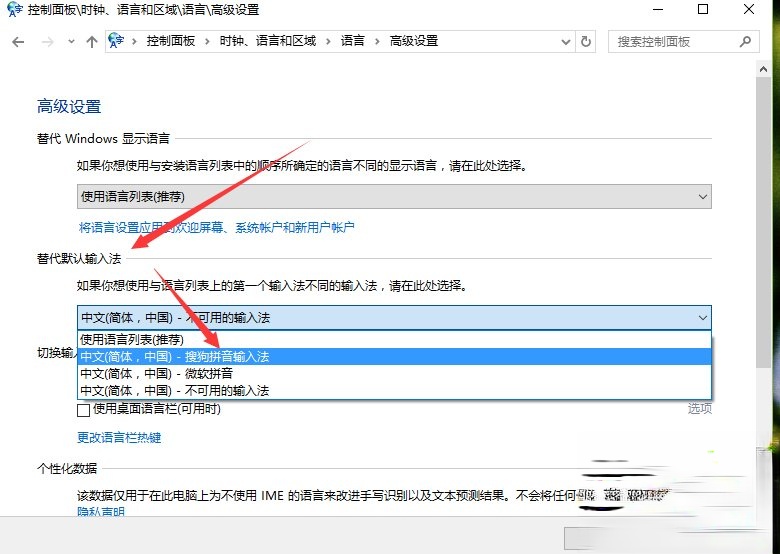This screenshot has height=554, width=780.
Task: Open link 将语言设置应用到欢迎屏幕、系统帐户和新用户帐户
Action: coord(216,227)
